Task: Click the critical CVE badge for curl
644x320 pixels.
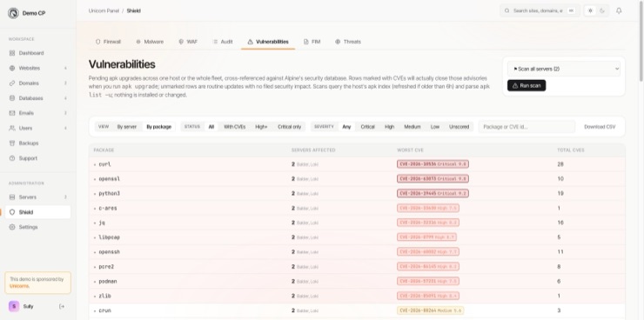Action: click(433, 164)
